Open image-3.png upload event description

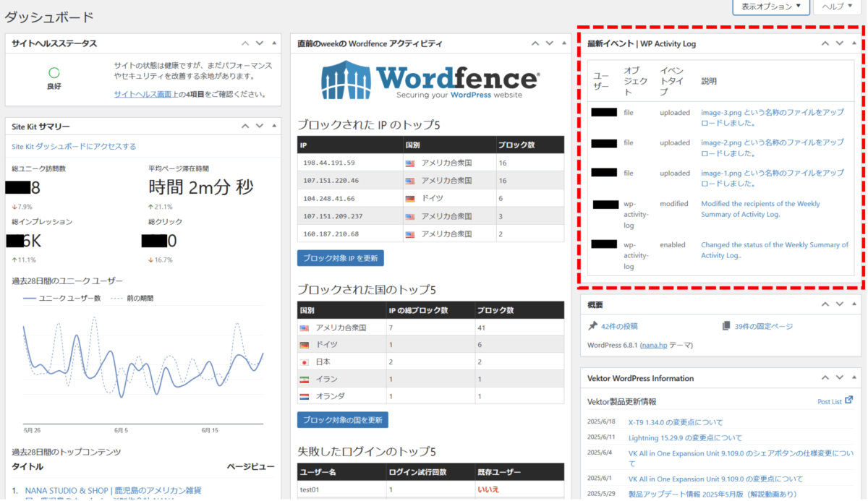coord(773,117)
